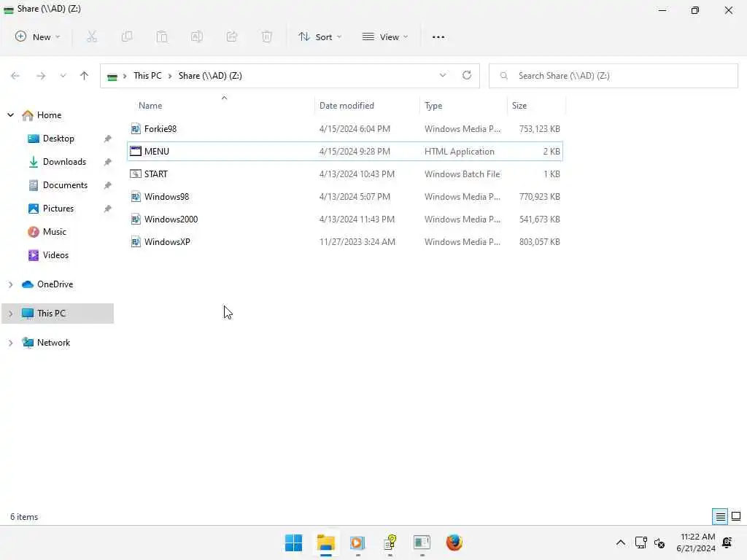Viewport: 747px width, 560px height.
Task: Click the Rename icon in toolbar
Action: (197, 36)
